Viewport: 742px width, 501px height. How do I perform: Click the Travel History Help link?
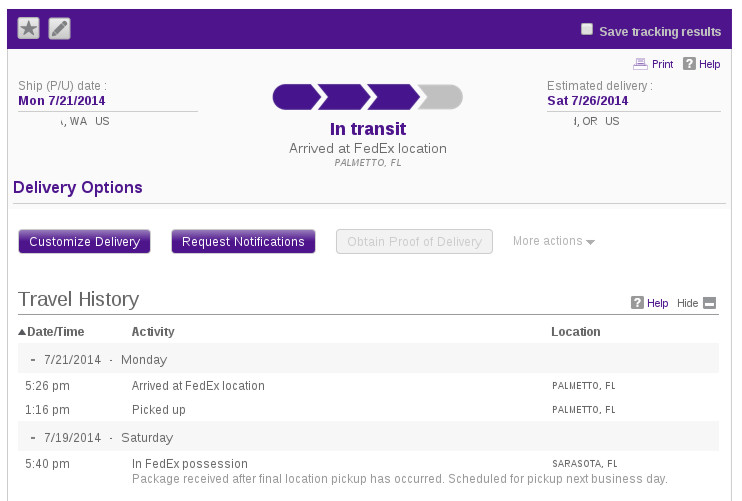658,303
